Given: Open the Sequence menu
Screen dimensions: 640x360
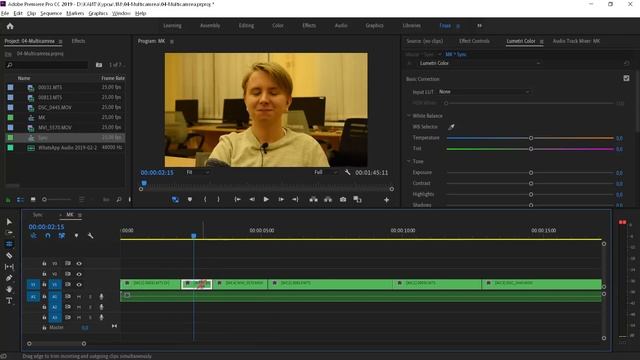Looking at the screenshot, I should (x=51, y=13).
